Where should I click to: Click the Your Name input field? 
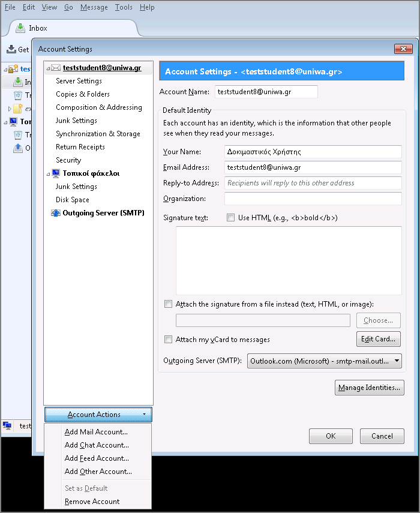(x=313, y=151)
